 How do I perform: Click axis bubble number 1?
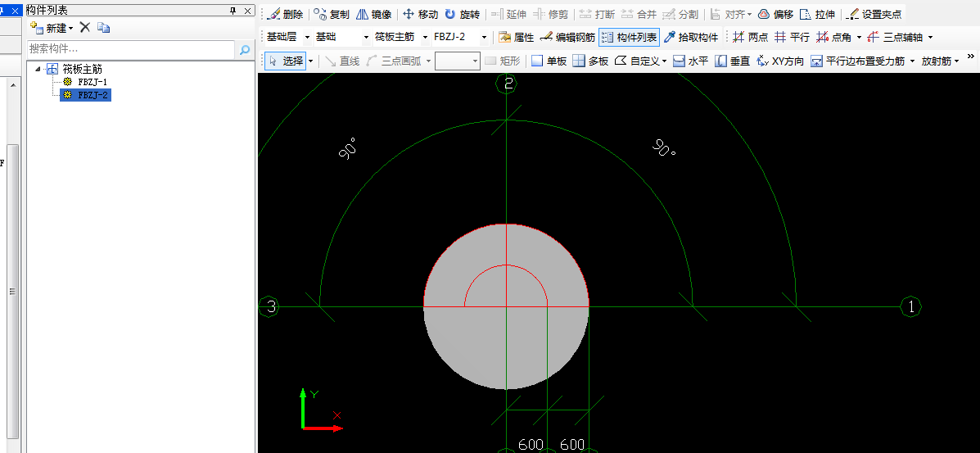910,306
